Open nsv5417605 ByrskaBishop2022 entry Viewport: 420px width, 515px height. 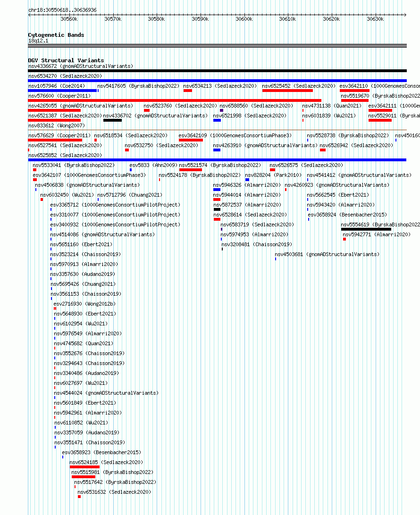[138, 86]
